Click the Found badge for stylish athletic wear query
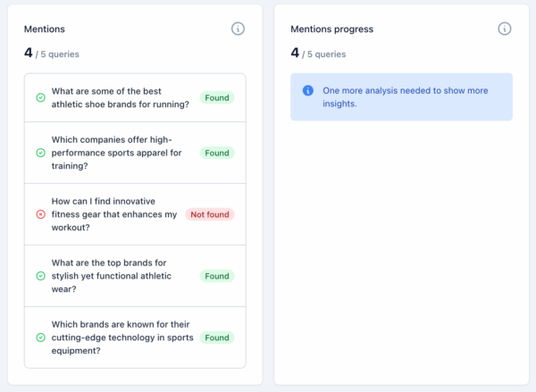 (217, 276)
